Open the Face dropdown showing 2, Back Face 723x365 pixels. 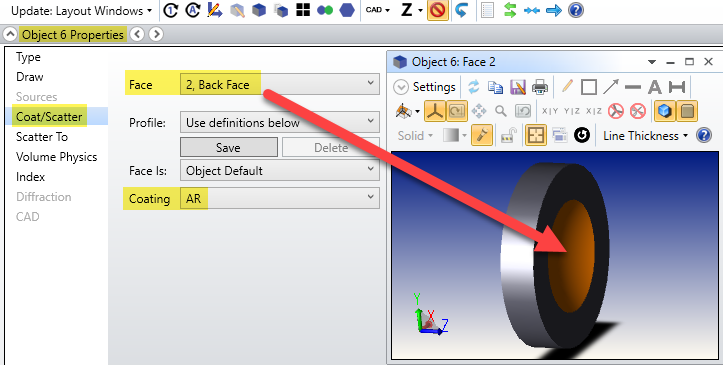(279, 84)
